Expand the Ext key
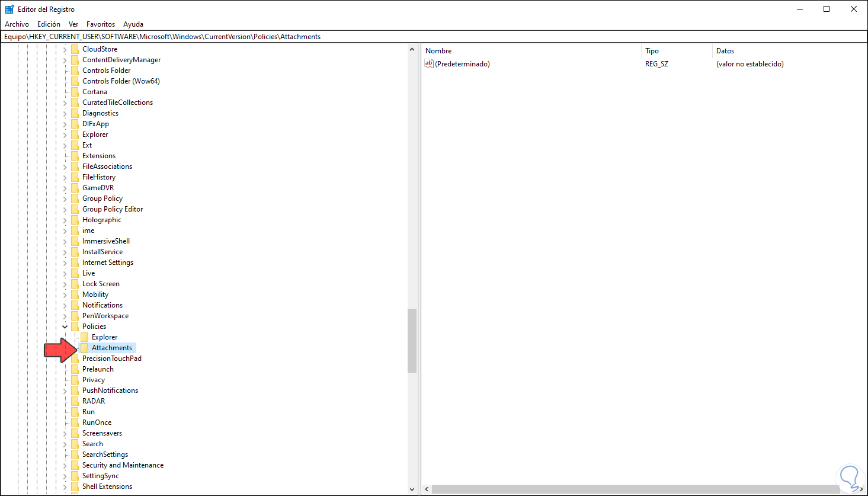The height and width of the screenshot is (496, 868). point(65,145)
